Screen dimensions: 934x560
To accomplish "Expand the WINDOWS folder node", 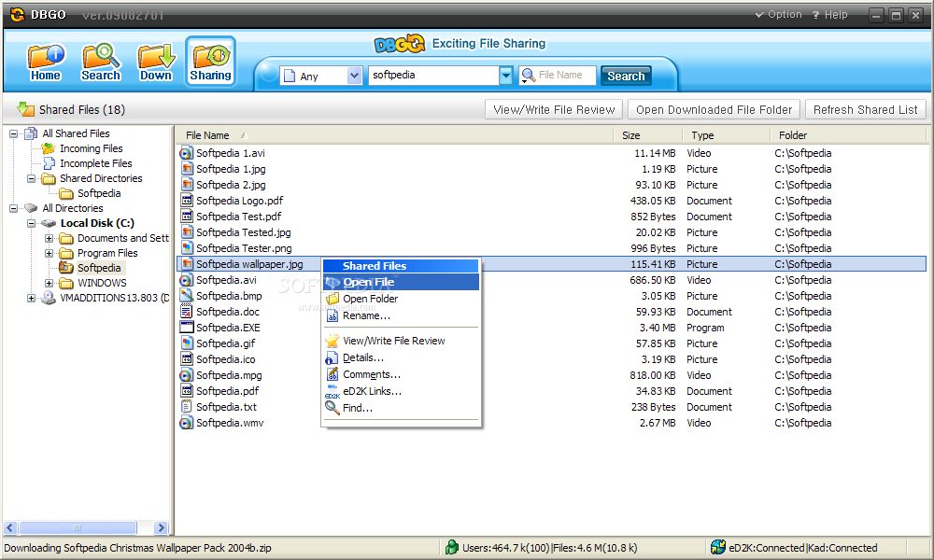I will tap(49, 284).
